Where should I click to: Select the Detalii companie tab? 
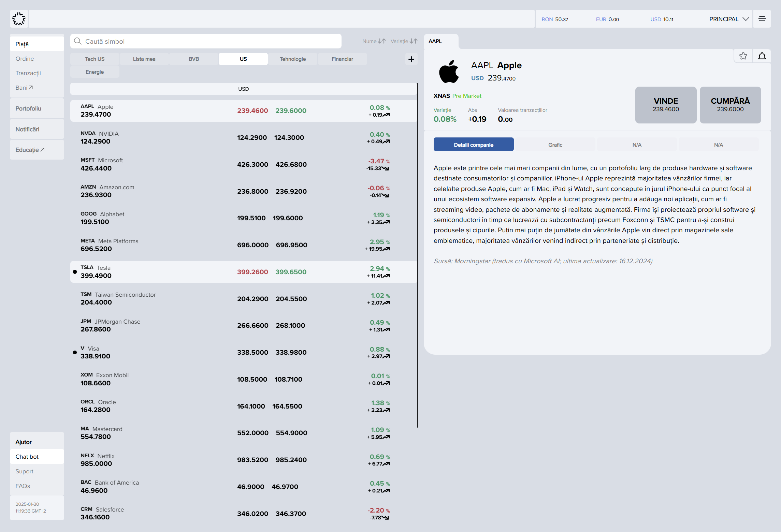tap(474, 145)
